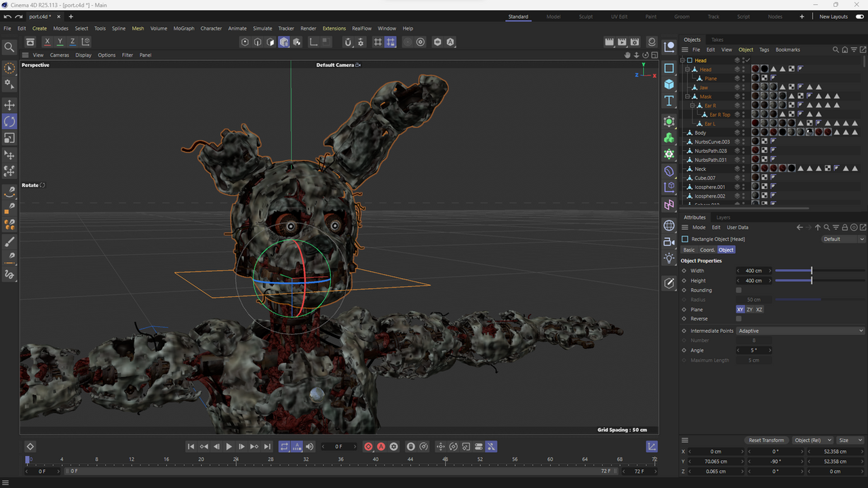Click the Keyframe Selection gear icon
This screenshot has width=868, height=488.
click(394, 447)
